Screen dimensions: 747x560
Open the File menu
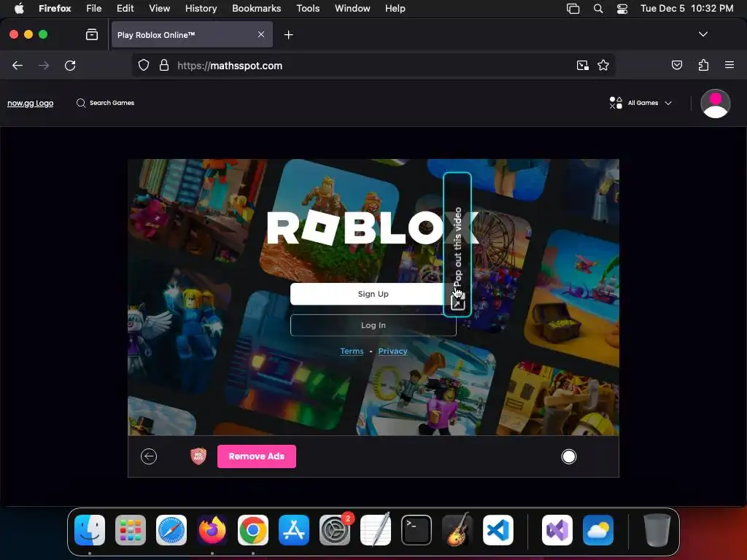point(93,8)
